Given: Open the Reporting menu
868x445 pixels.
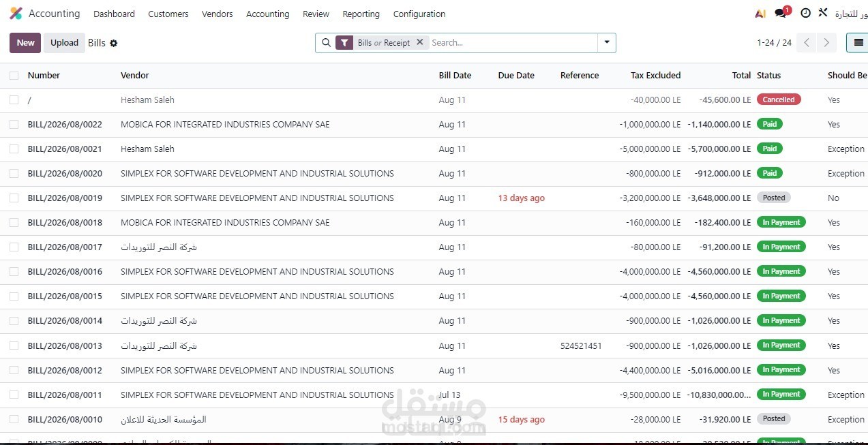Looking at the screenshot, I should [361, 14].
